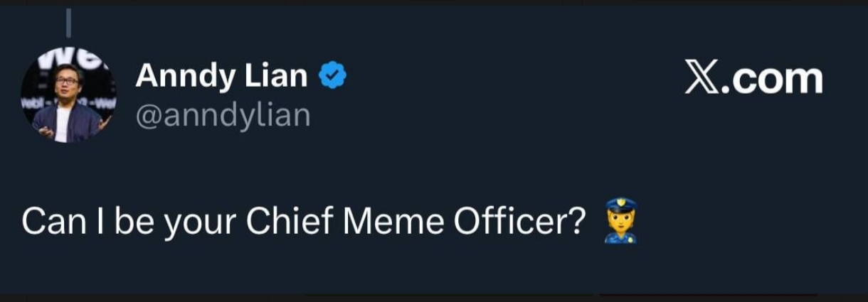Click the police officer emoji
868x302 pixels.
tap(620, 222)
